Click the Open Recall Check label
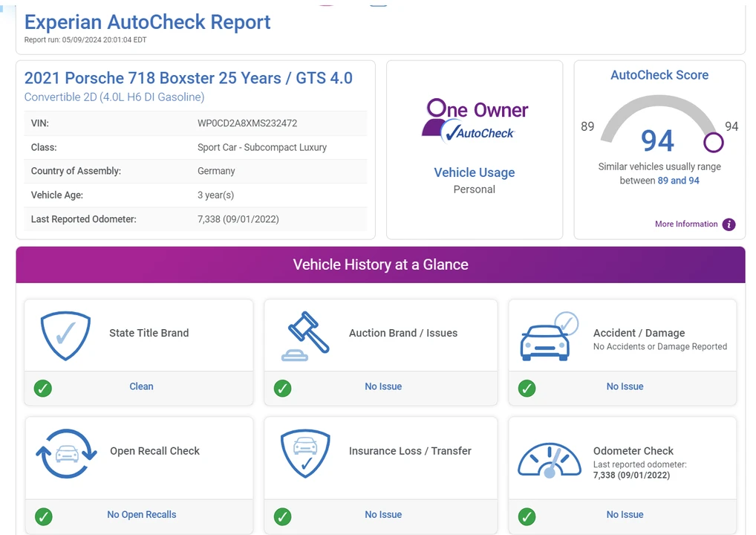Image resolution: width=756 pixels, height=535 pixels. point(154,450)
